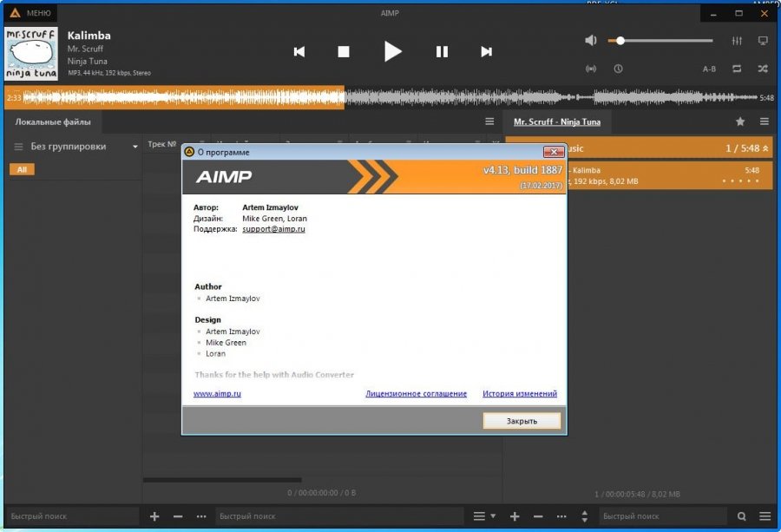
Task: Collapse the playlist group showing 1 / 5:48
Action: (x=765, y=148)
